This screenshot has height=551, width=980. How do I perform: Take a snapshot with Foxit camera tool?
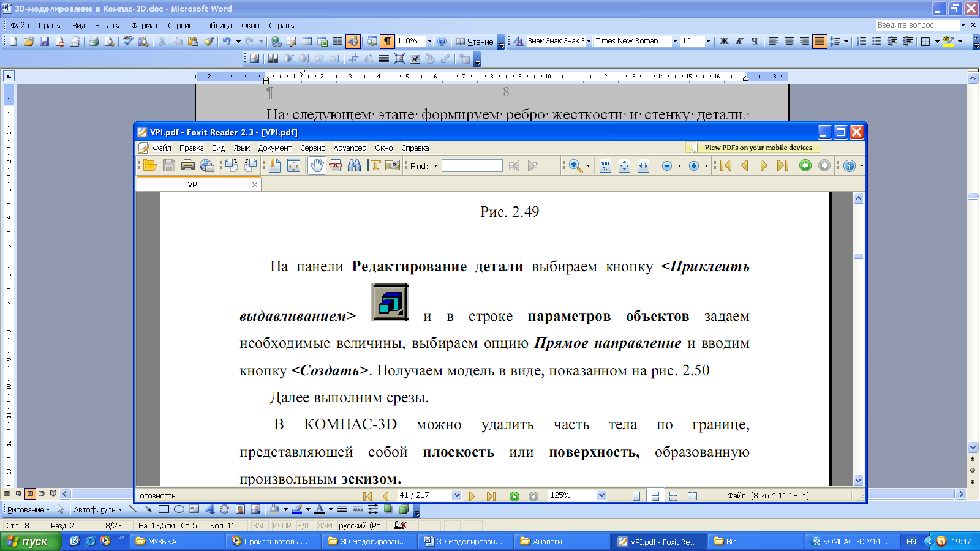tap(393, 165)
